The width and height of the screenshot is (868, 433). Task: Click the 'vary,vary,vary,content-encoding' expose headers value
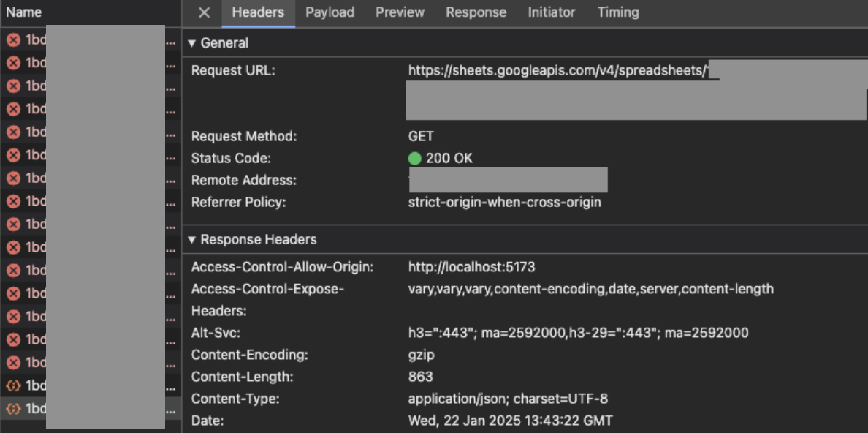pos(590,289)
